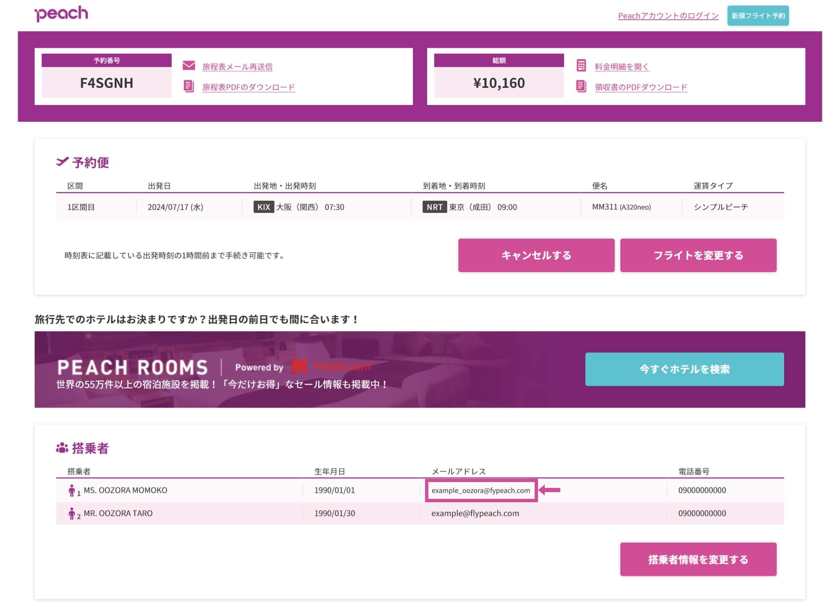Click passenger 1 person icon for MS. OOZORA MOMOKO

72,490
